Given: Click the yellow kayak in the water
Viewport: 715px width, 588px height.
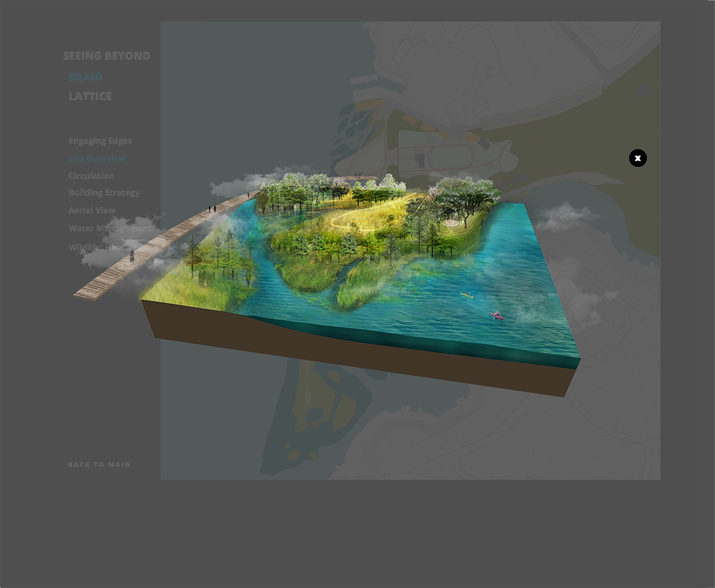Looking at the screenshot, I should [x=467, y=295].
